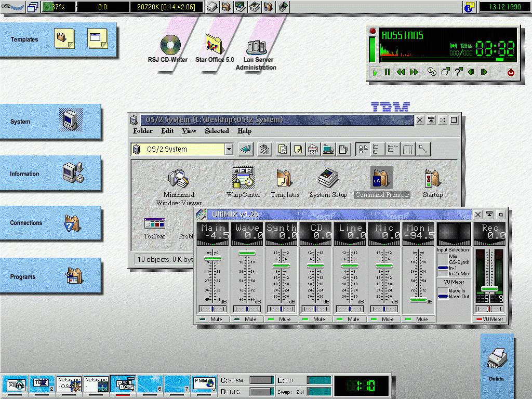
Task: Click the Rec level fader handle
Action: pyautogui.click(x=489, y=289)
